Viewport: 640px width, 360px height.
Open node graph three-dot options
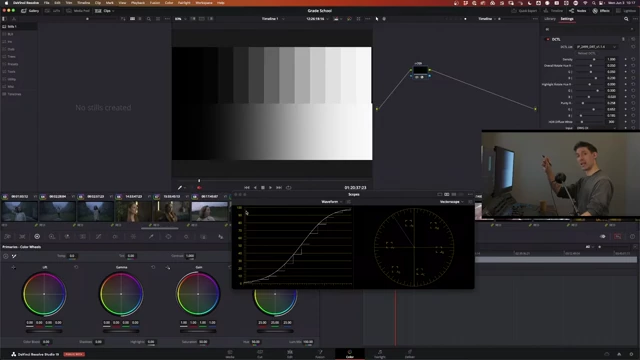(535, 19)
